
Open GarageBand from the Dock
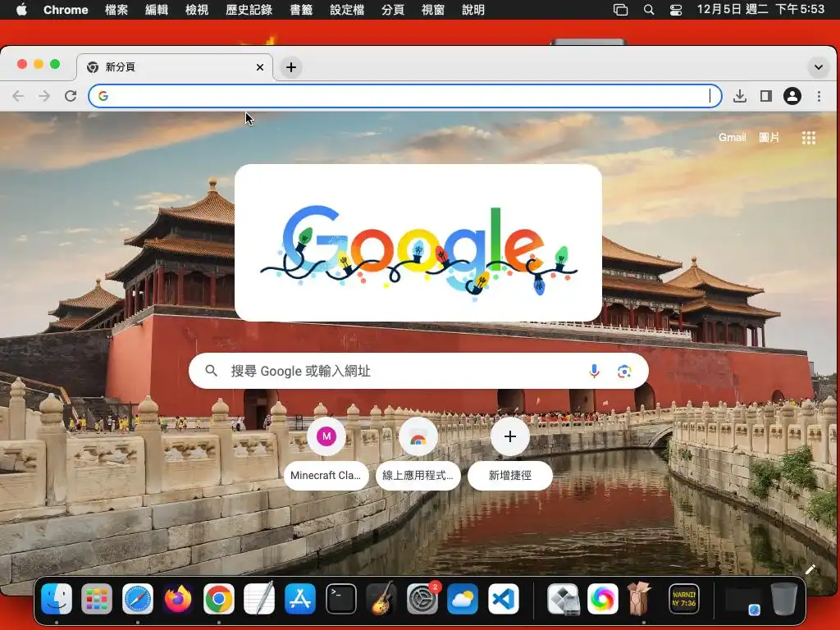(x=381, y=598)
